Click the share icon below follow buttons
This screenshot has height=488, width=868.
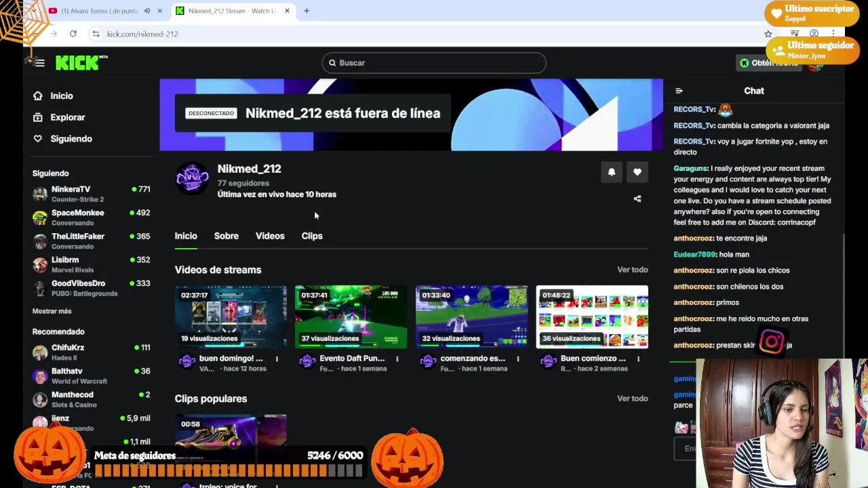(637, 199)
